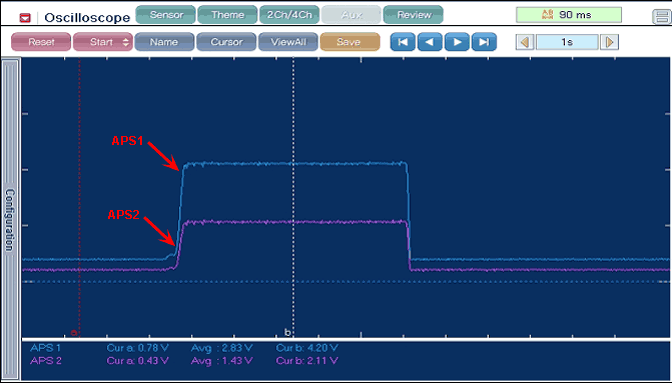
Task: Open the Theme tab
Action: click(228, 15)
